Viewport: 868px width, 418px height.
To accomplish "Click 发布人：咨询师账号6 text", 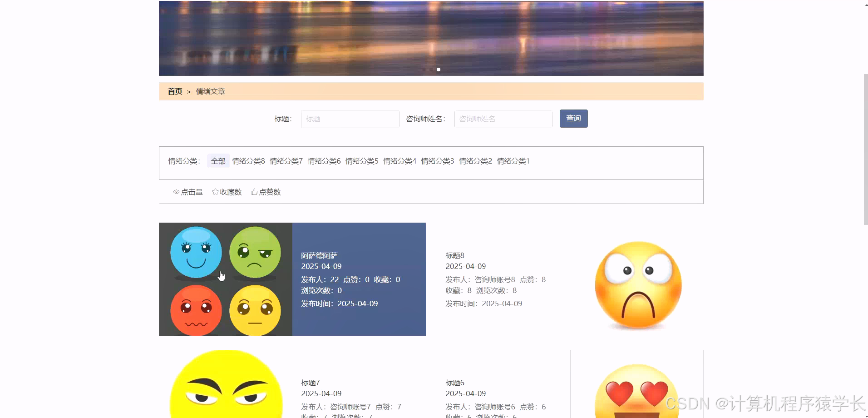I will point(480,407).
